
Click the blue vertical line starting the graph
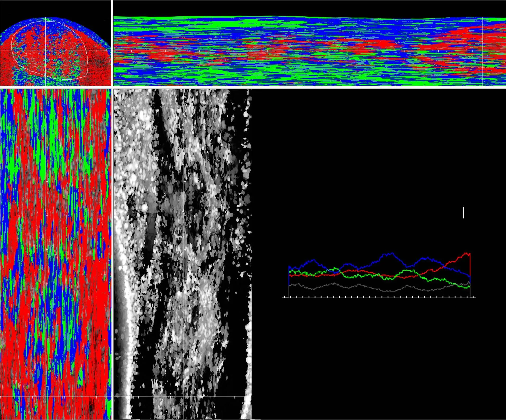point(289,275)
